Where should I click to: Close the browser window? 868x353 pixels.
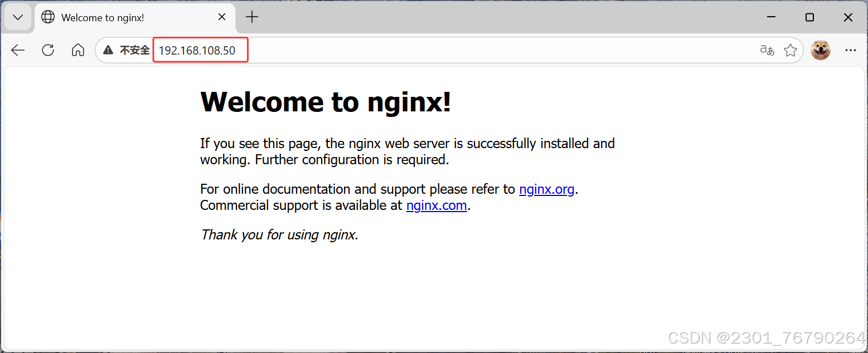(x=848, y=17)
